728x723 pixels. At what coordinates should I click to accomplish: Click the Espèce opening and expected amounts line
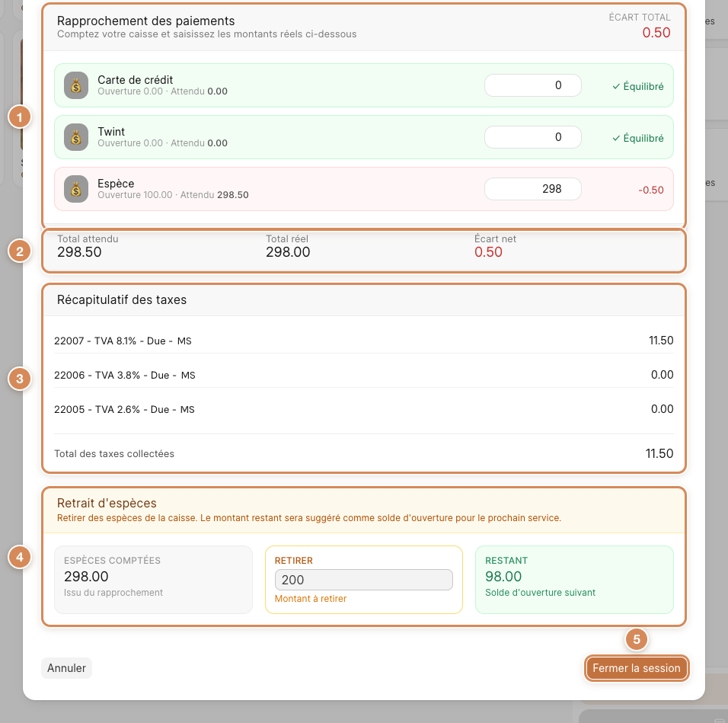pyautogui.click(x=173, y=195)
